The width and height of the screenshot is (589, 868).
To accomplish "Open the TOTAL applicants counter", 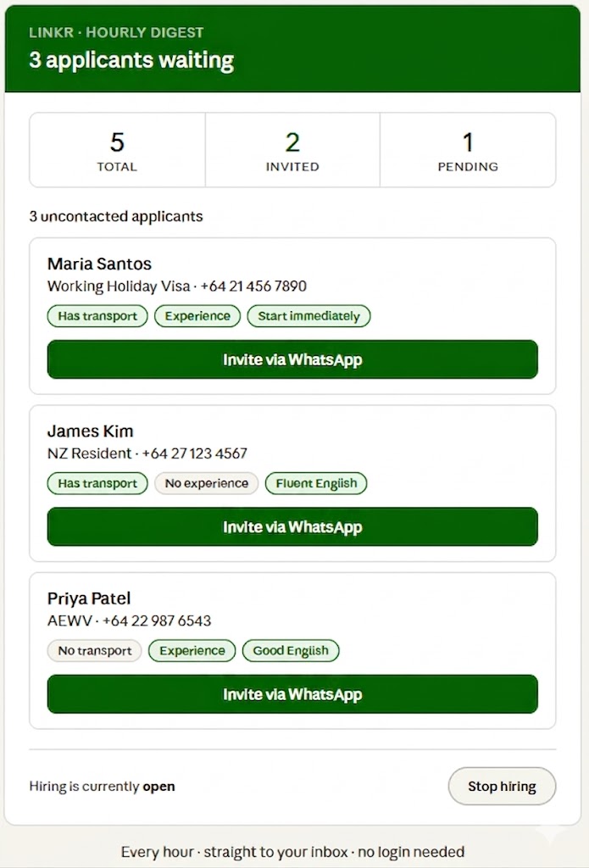I will (117, 150).
